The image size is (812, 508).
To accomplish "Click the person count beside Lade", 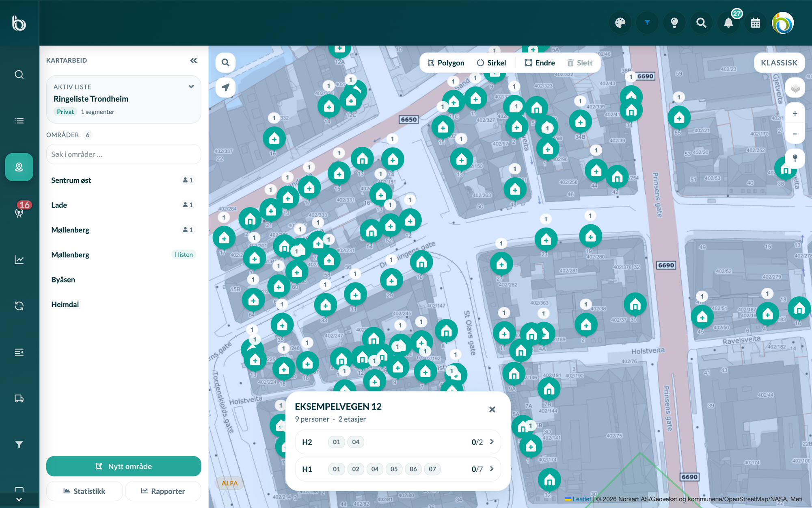I will [188, 205].
